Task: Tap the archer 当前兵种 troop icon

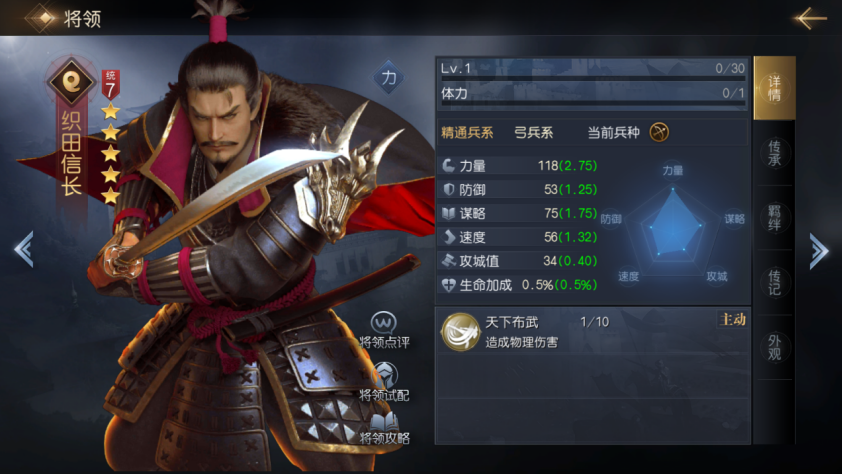Action: 659,132
